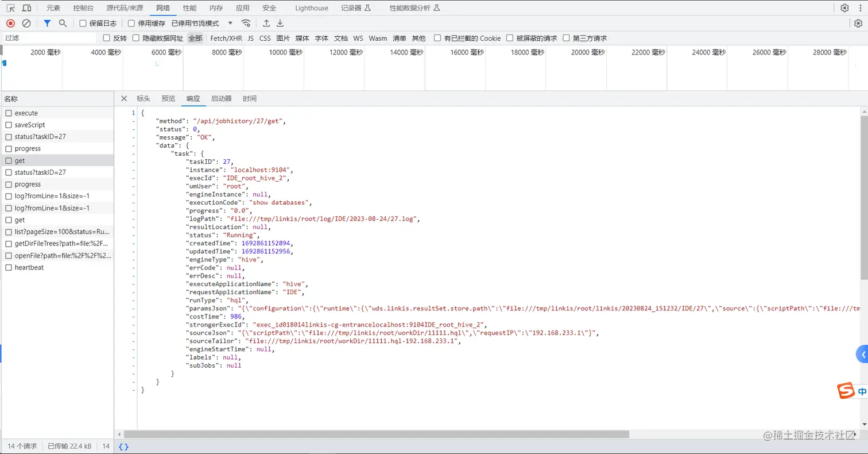Click the 中 language indicator
This screenshot has width=868, height=454.
[862, 392]
